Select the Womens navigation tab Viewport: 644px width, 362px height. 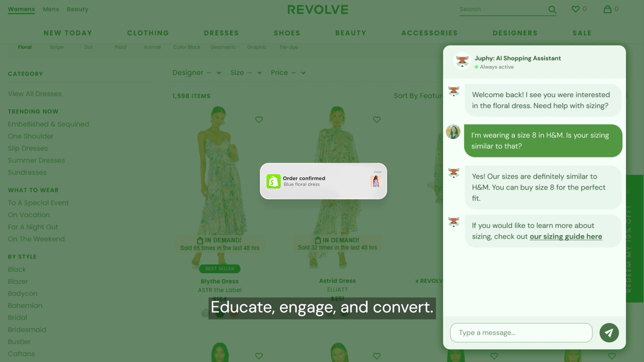click(x=21, y=9)
